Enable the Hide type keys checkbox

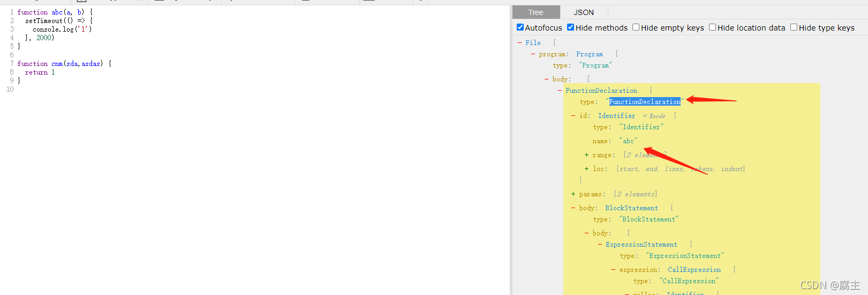[x=794, y=27]
